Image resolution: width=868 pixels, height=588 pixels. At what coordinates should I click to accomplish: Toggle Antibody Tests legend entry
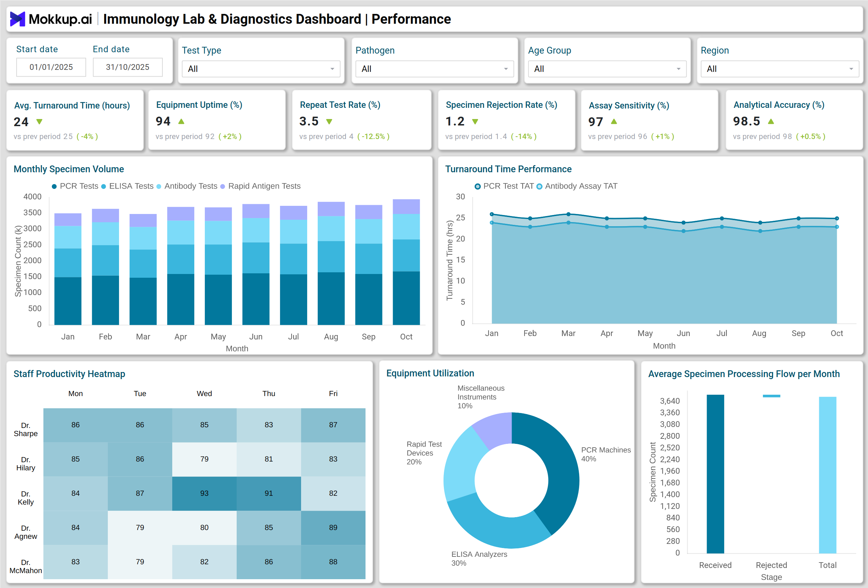(187, 186)
